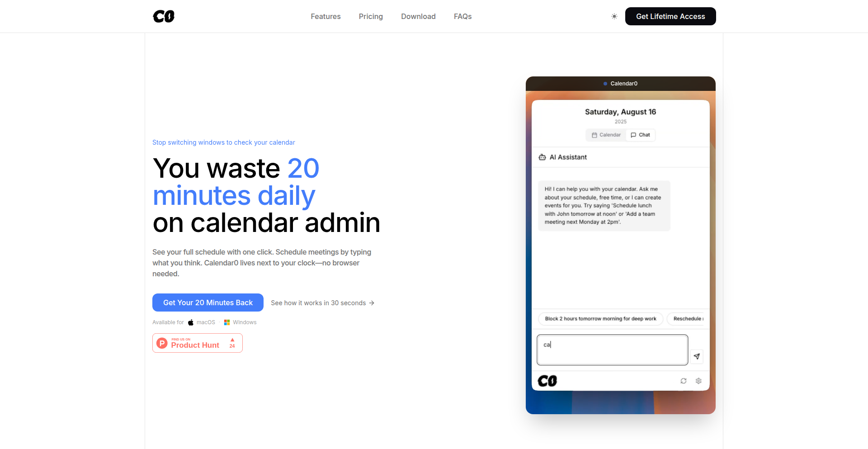Click the arrow after '30 seconds'
Screen dimensions: 868x449
click(372, 303)
